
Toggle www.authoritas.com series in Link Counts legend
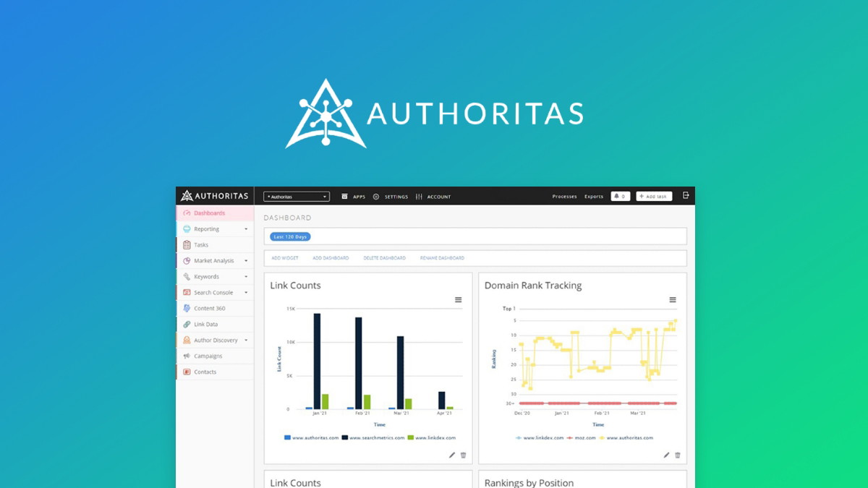312,438
